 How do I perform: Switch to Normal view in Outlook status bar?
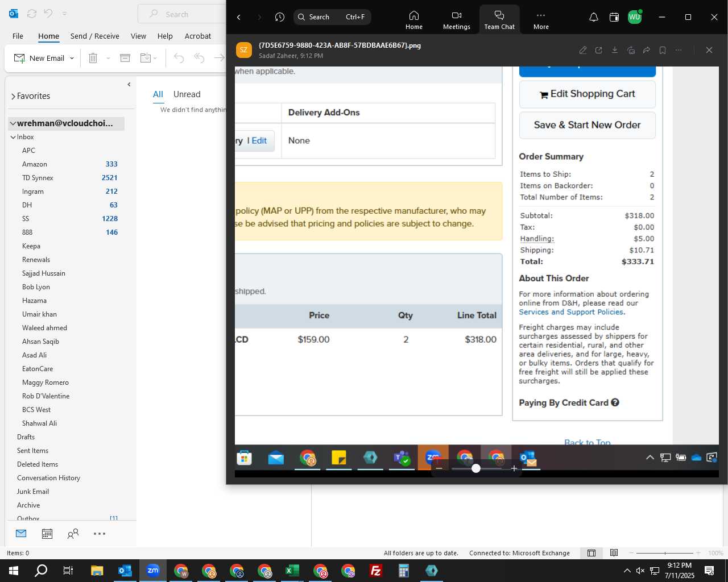[x=591, y=553]
